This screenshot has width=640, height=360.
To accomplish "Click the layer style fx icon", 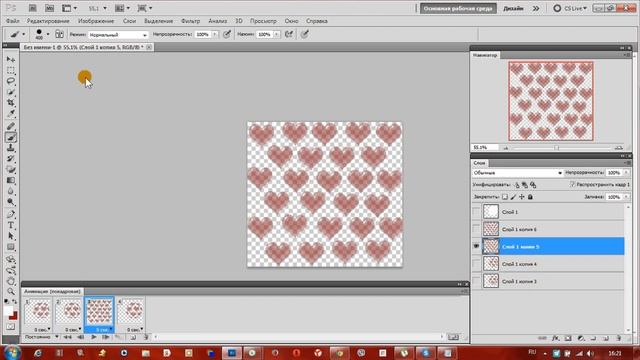I will pos(556,338).
